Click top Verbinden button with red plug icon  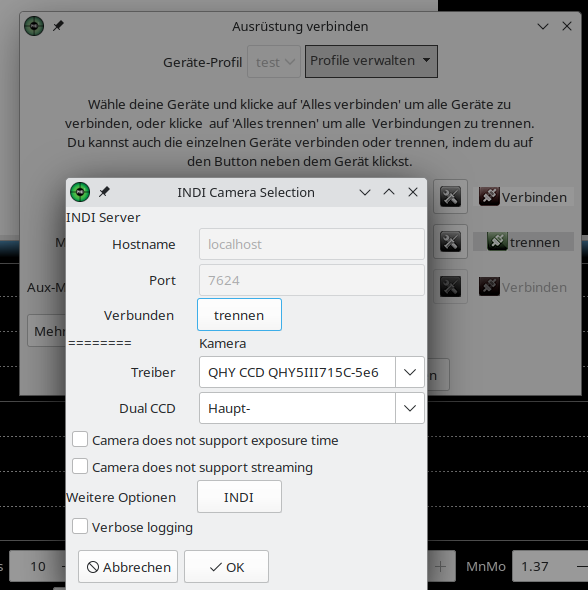[523, 197]
